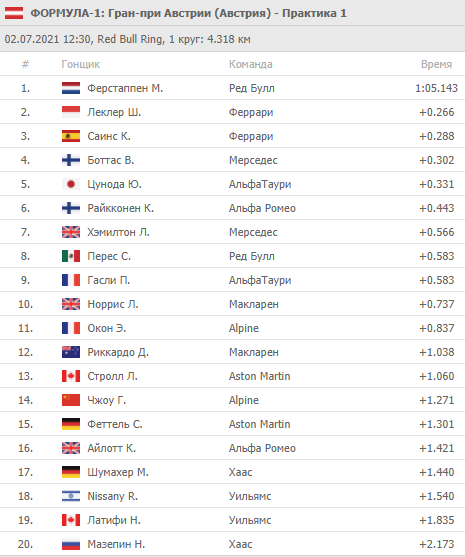Click team Aston Martin in Феттель row
465x557 pixels.
pyautogui.click(x=260, y=424)
